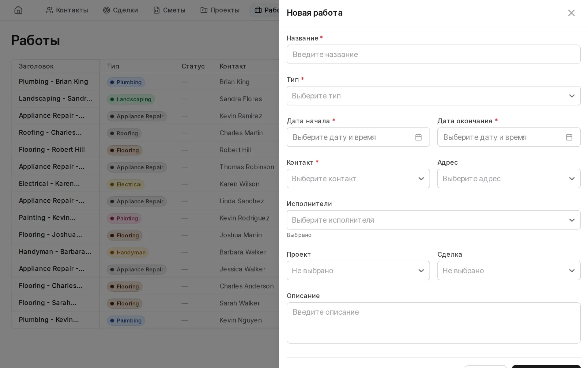588x368 pixels.
Task: Click contact Charles Anderson
Action: 247,286
